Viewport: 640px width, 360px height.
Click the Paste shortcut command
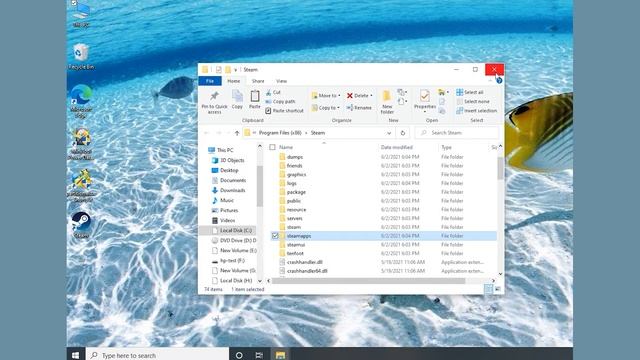[284, 111]
